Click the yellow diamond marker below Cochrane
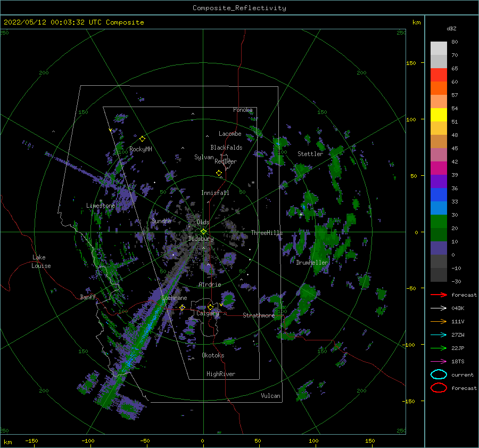479x448 pixels. pyautogui.click(x=183, y=307)
